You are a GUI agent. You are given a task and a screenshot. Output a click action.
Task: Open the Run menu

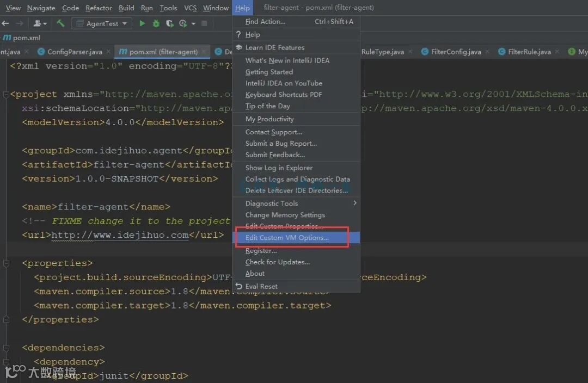(x=146, y=8)
